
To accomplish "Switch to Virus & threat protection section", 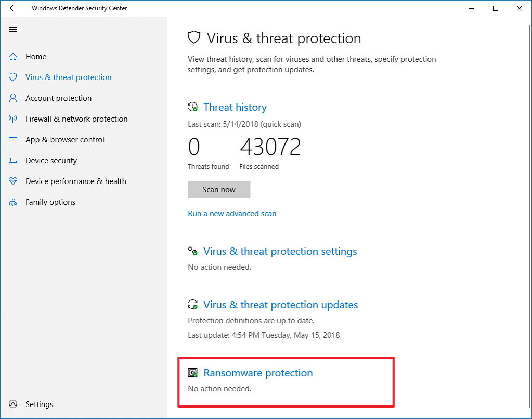I will click(x=68, y=77).
